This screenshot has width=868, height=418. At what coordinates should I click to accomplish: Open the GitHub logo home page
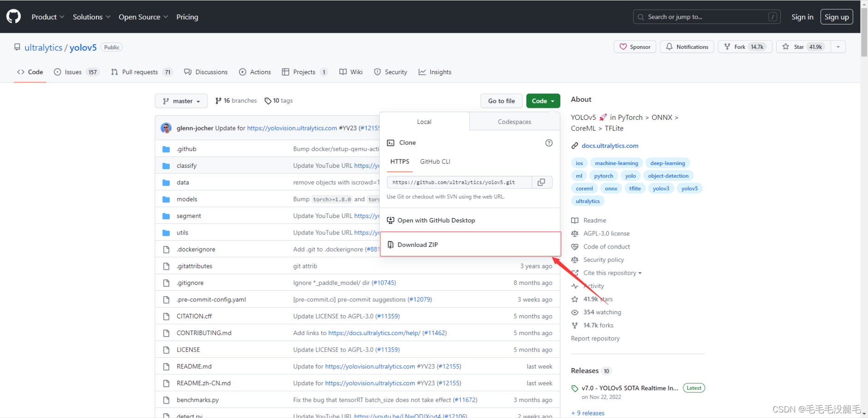tap(13, 17)
